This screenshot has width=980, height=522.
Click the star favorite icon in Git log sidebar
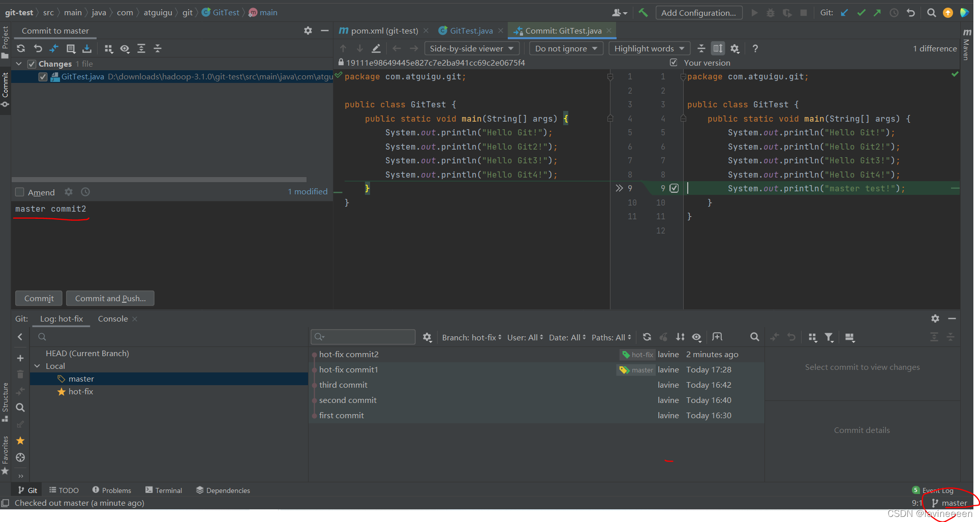click(20, 441)
